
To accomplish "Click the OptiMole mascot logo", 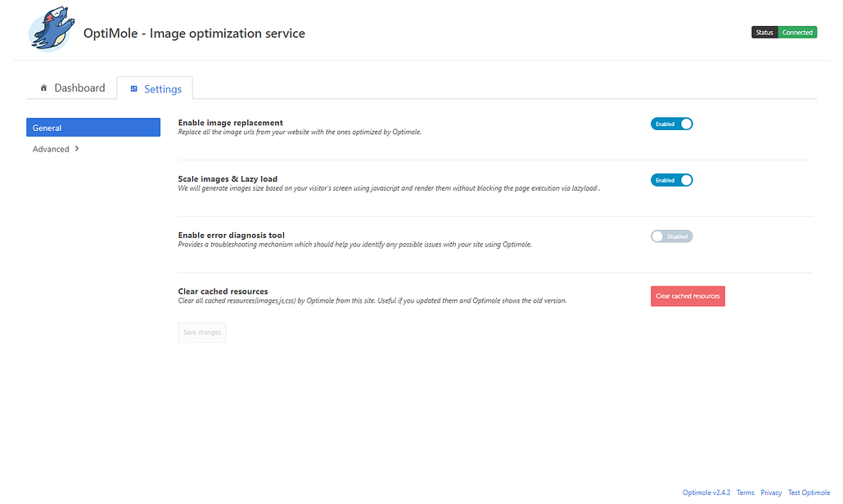I will (51, 29).
